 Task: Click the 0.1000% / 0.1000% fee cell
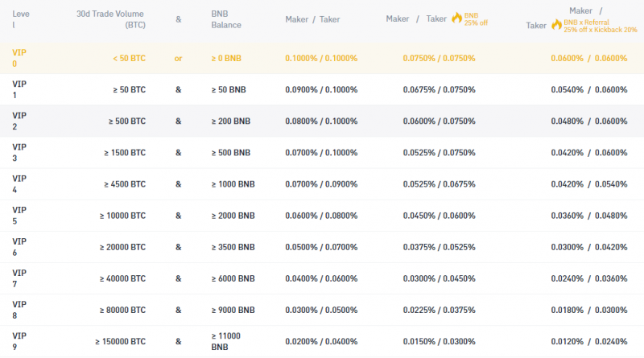(321, 58)
